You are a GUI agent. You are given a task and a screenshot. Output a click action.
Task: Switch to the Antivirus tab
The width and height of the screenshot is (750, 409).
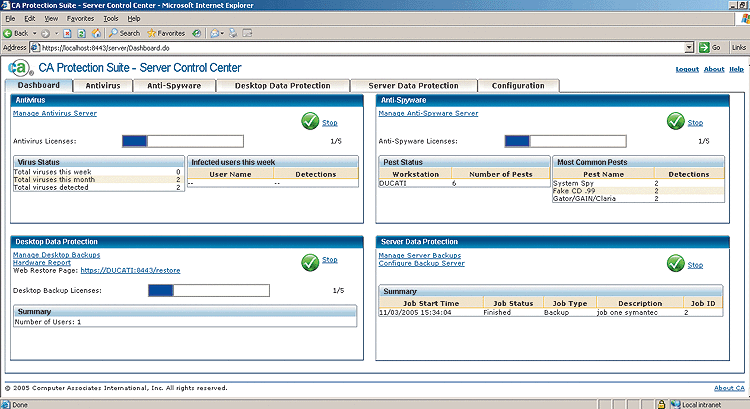103,86
